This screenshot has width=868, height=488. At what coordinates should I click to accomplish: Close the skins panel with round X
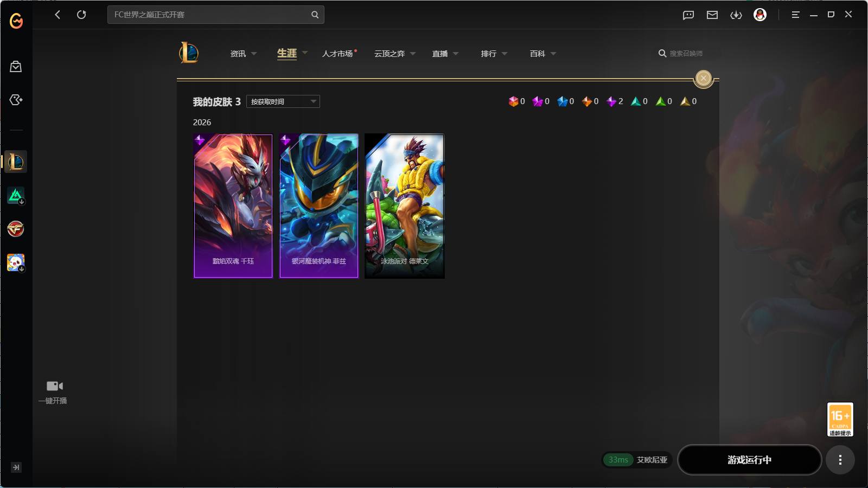[704, 79]
